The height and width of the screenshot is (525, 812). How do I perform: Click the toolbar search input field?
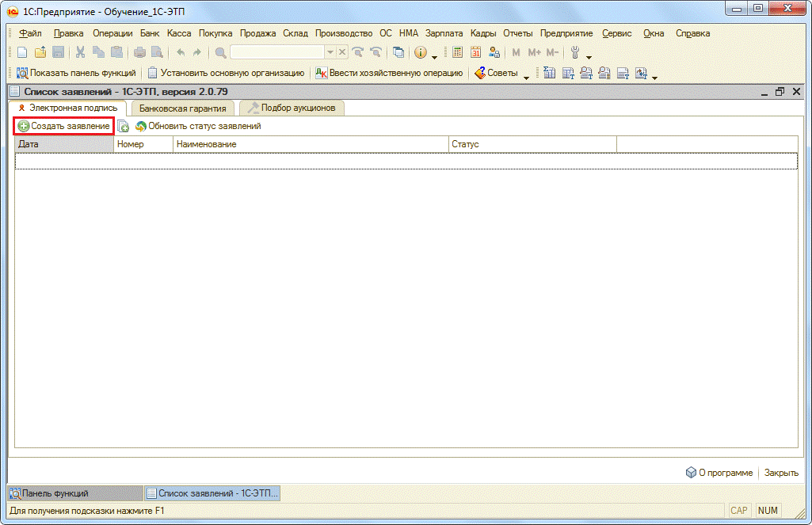click(276, 52)
